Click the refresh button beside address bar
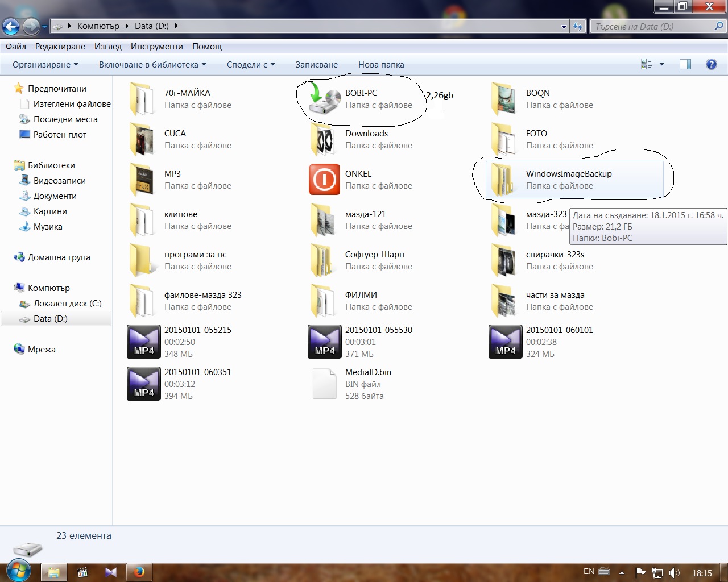This screenshot has width=728, height=582. tap(578, 26)
